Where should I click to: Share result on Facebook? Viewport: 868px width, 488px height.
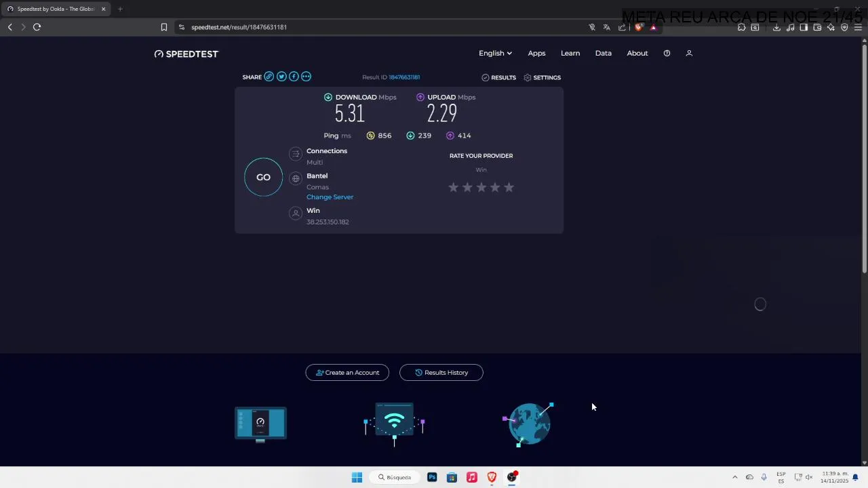pyautogui.click(x=294, y=77)
